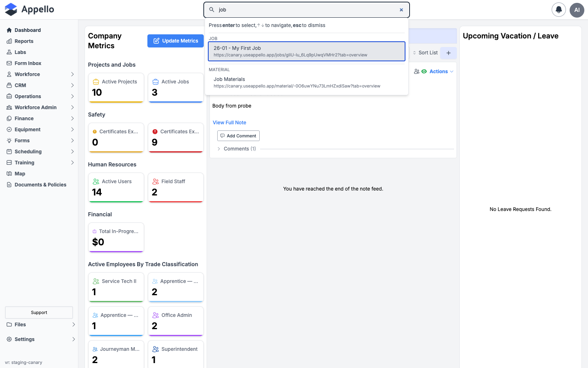Open the Actions dropdown

pos(441,72)
